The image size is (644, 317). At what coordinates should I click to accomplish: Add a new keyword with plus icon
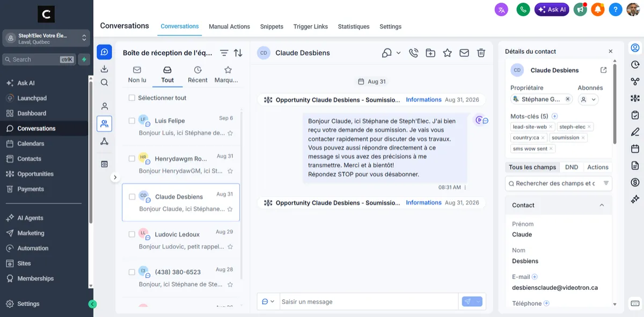555,116
